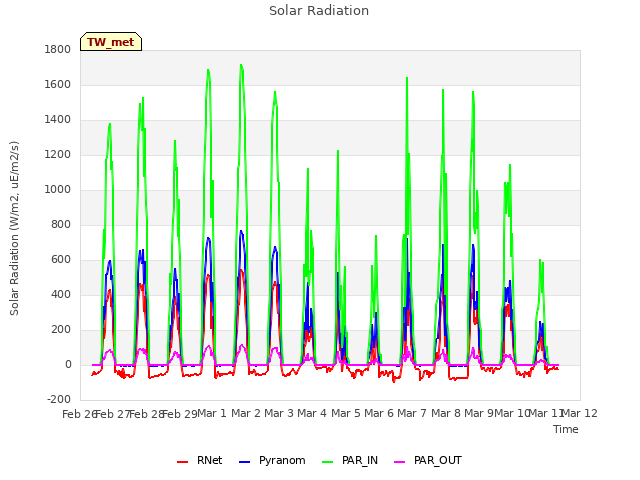640x480 pixels.
Task: Click the Mar 2 x-axis label
Action: [x=246, y=413]
